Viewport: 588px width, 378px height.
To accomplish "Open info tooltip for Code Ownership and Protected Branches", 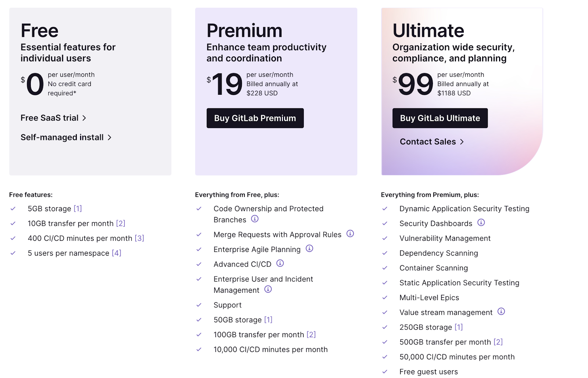I will [x=255, y=219].
